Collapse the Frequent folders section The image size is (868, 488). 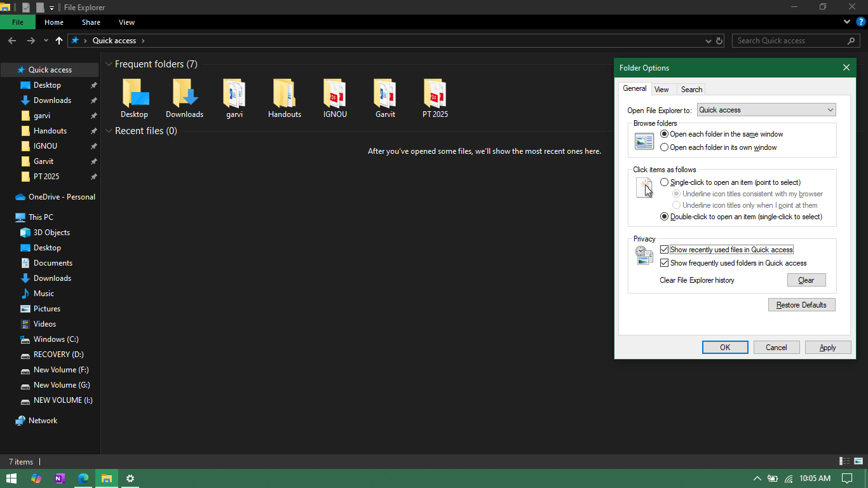click(109, 64)
